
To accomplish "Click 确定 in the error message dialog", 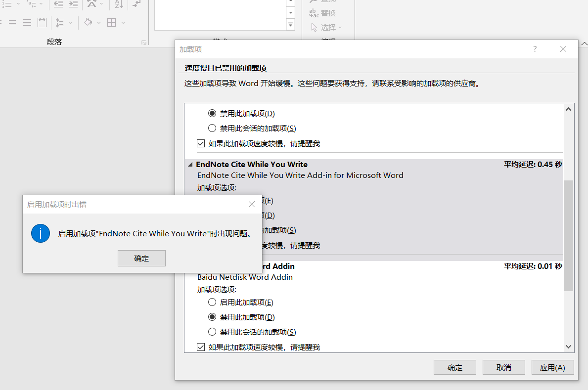I will 141,259.
